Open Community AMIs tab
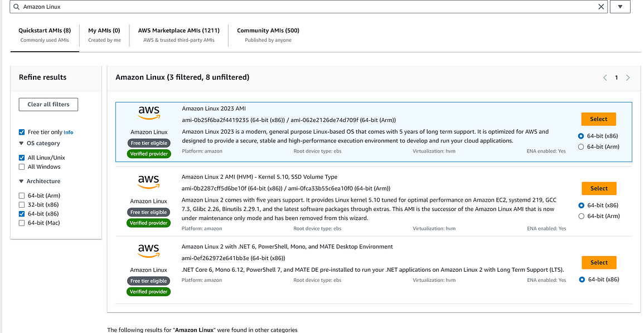 268,35
